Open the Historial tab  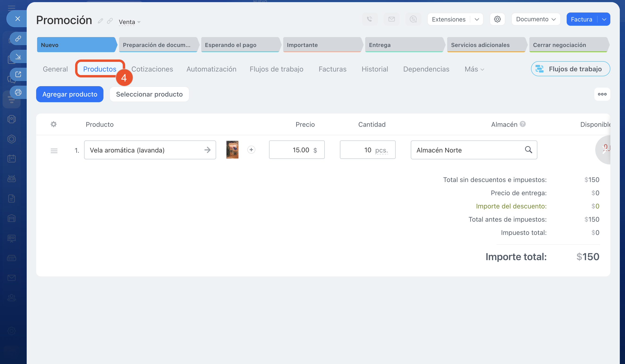(375, 69)
